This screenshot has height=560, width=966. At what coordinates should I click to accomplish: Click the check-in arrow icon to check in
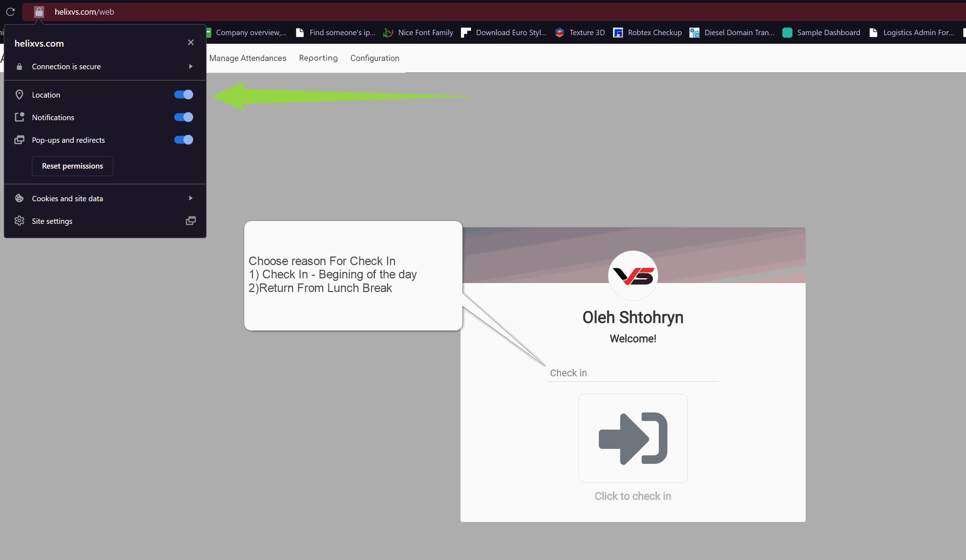pyautogui.click(x=632, y=438)
